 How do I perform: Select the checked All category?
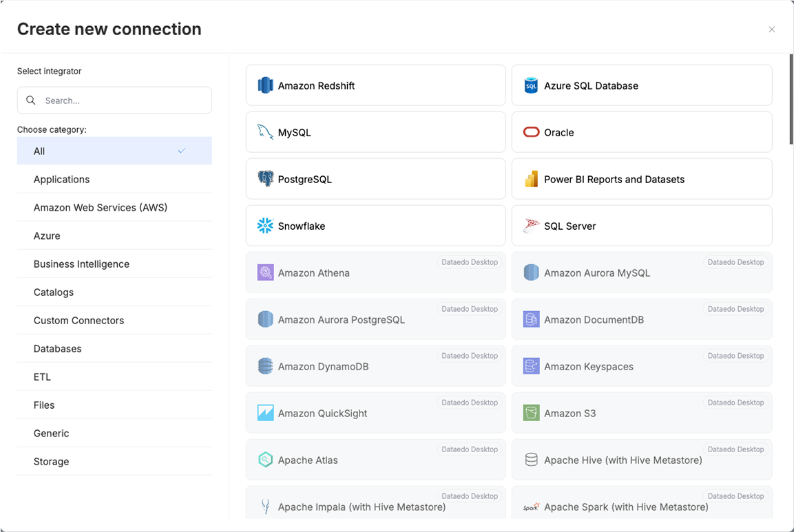click(x=114, y=151)
